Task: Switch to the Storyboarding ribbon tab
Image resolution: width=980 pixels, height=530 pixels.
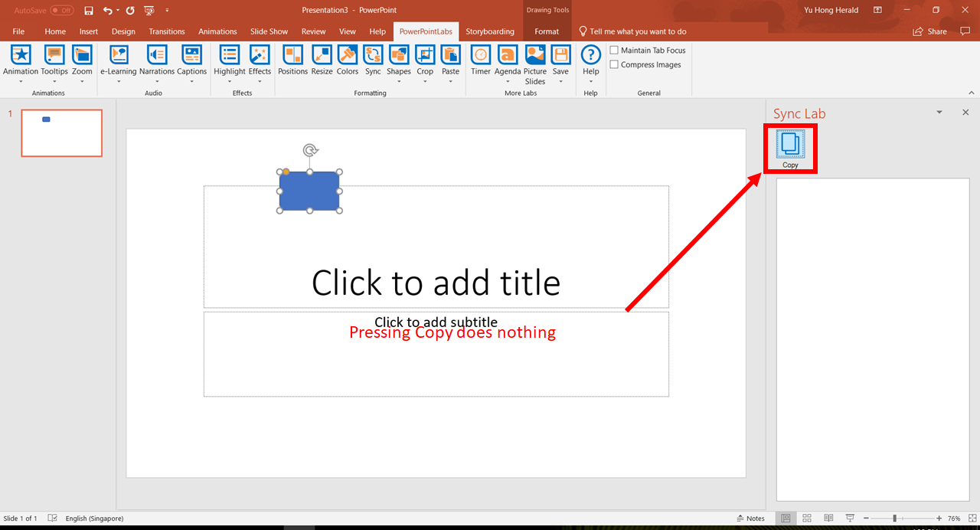Action: [490, 31]
